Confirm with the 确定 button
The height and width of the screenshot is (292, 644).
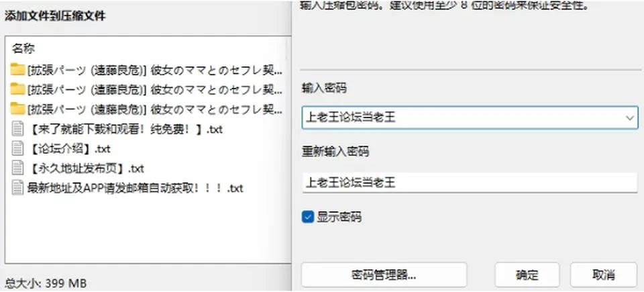tap(527, 275)
